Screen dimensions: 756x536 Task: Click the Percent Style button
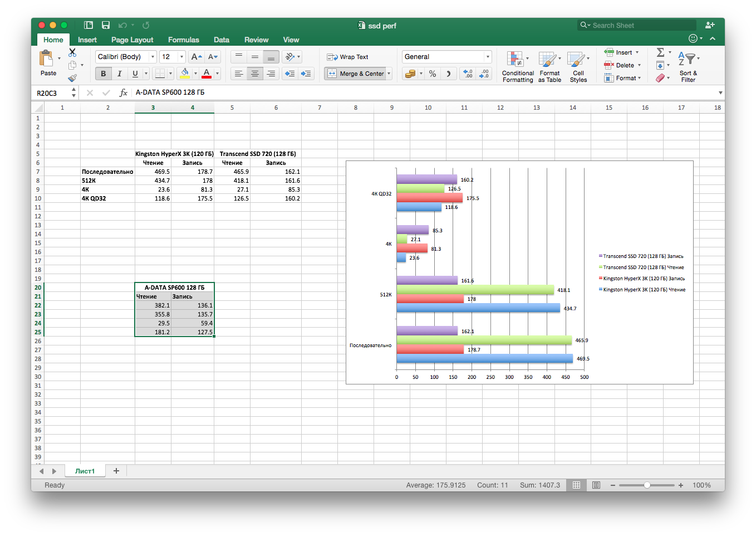pos(433,74)
